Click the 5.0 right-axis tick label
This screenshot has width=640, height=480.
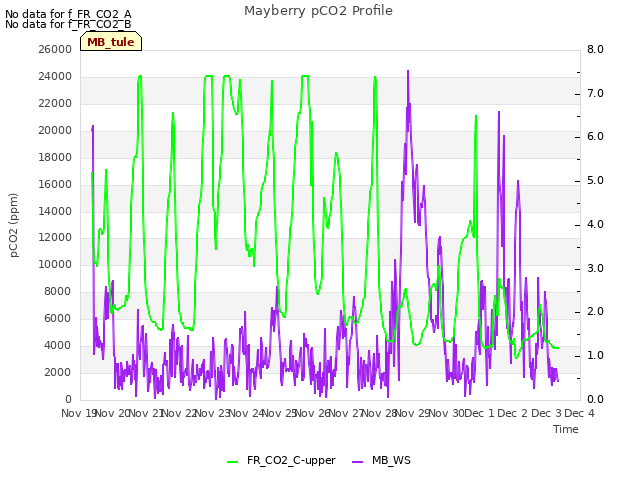[595, 181]
